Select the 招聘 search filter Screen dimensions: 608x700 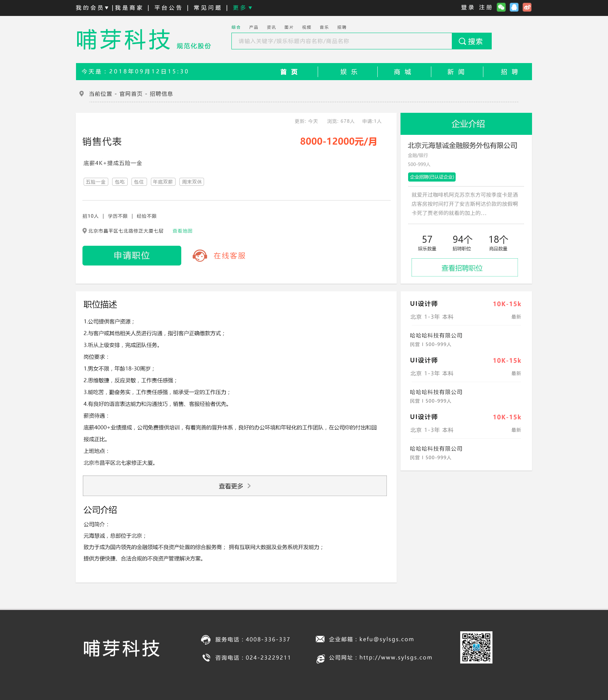click(342, 27)
